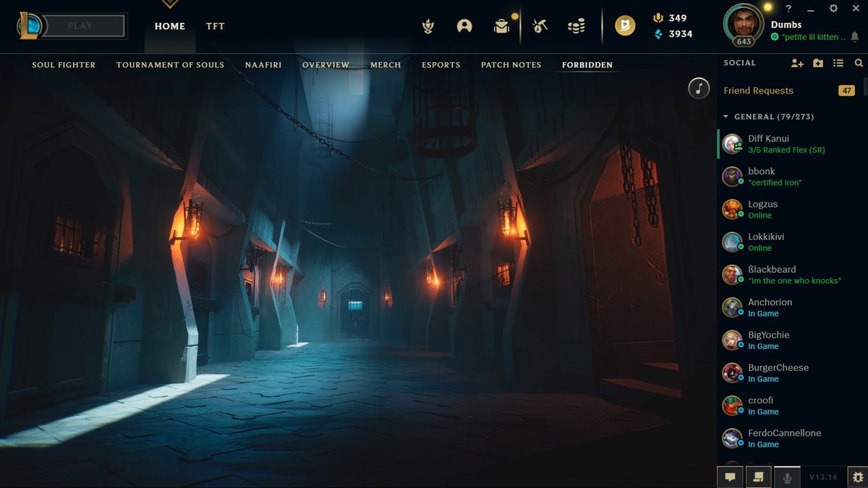Click the level 643 badge

coord(743,42)
